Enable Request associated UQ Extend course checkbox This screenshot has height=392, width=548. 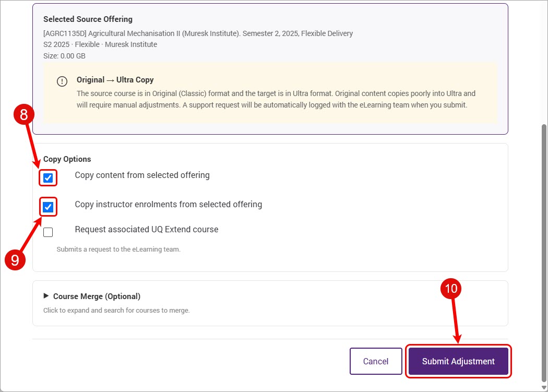click(48, 232)
